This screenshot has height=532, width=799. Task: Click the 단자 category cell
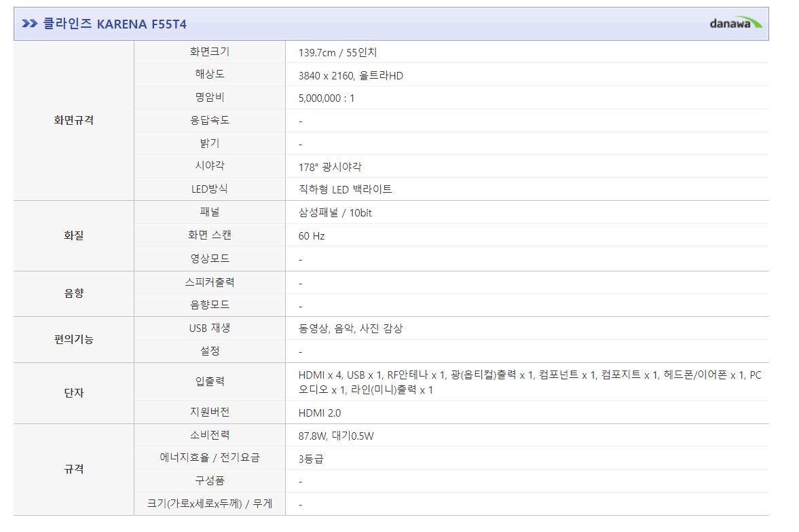(x=74, y=393)
